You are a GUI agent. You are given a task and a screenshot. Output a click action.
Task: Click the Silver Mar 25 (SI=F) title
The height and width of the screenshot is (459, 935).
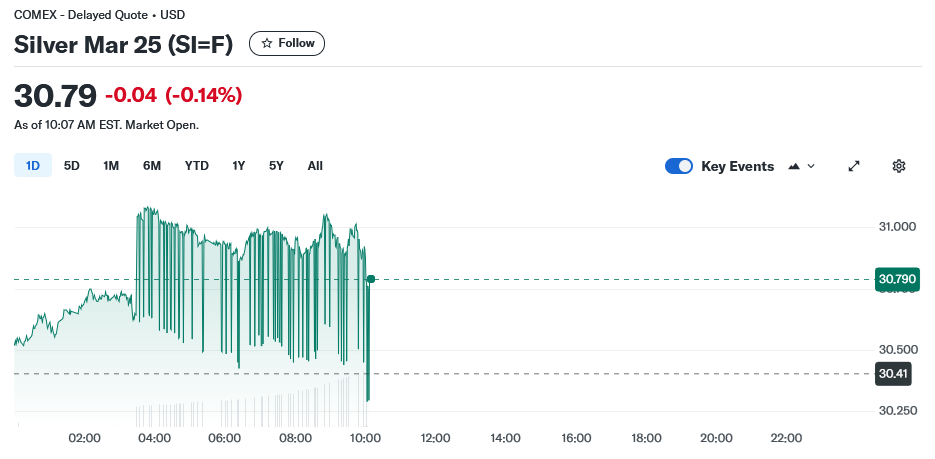coord(123,45)
